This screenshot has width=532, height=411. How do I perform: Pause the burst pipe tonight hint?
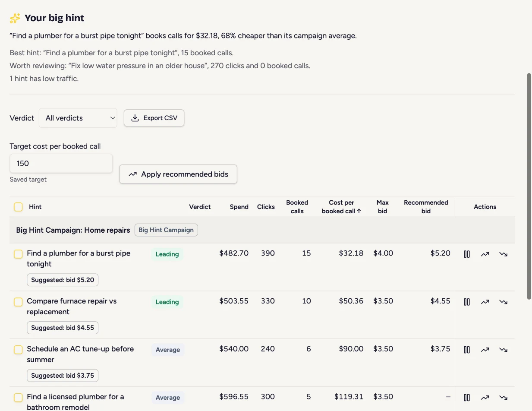466,254
